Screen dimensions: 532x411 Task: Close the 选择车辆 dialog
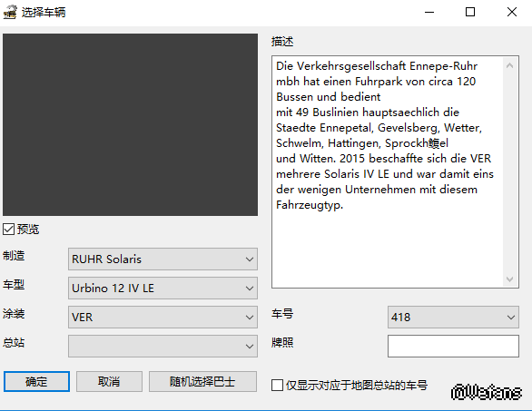pos(512,12)
